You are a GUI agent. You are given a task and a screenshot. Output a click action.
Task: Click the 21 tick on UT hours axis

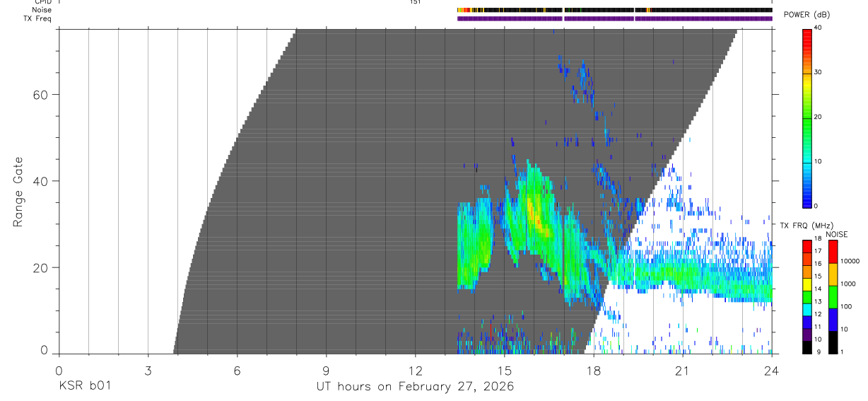tap(682, 371)
